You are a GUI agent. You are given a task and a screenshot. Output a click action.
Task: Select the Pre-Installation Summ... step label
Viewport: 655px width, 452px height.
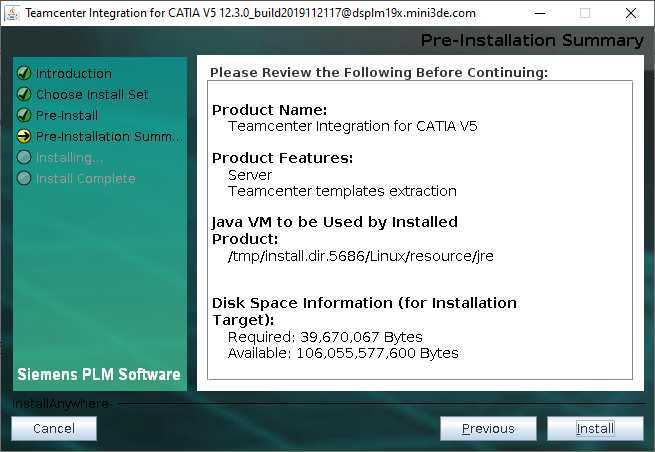[x=109, y=137]
